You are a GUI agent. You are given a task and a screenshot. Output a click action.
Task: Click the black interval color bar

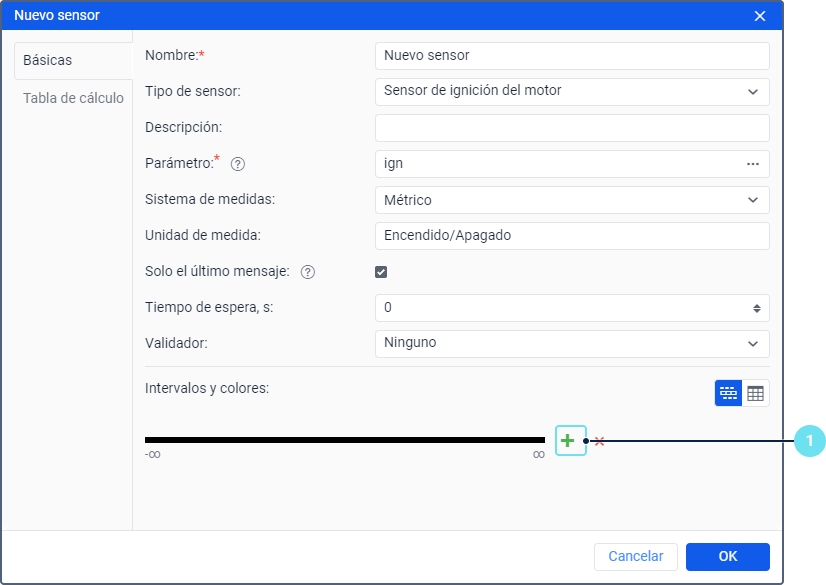[345, 440]
